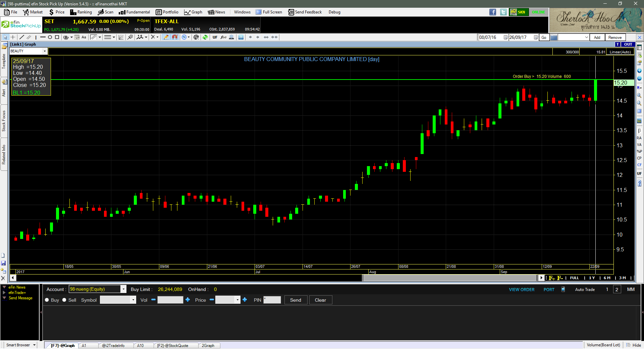Viewport: 644px width, 349px height.
Task: Open the BEAUTY symbol dropdown
Action: [45, 51]
